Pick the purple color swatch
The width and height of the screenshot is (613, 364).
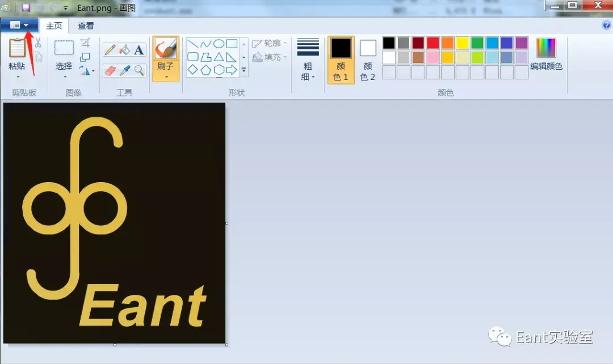[x=522, y=43]
